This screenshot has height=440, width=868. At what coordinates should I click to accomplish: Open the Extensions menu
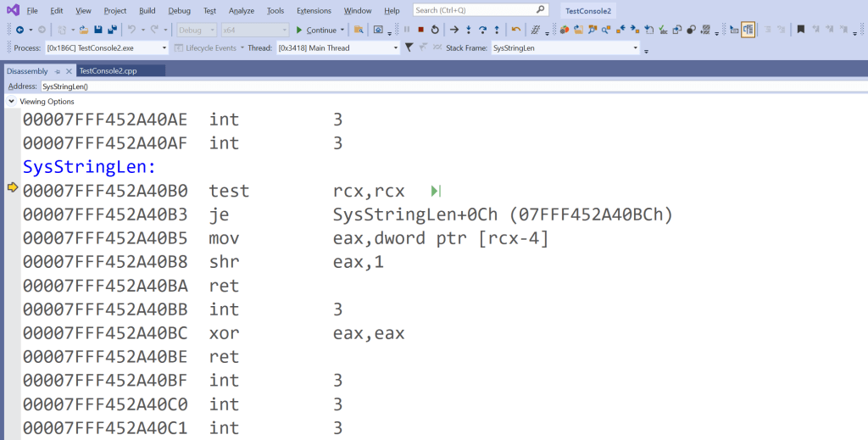click(x=314, y=10)
